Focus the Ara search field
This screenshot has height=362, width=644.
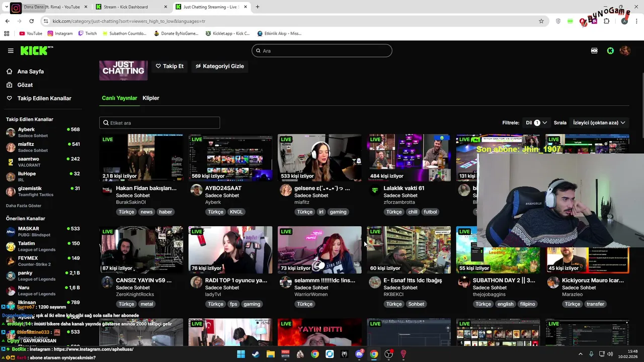[322, 51]
